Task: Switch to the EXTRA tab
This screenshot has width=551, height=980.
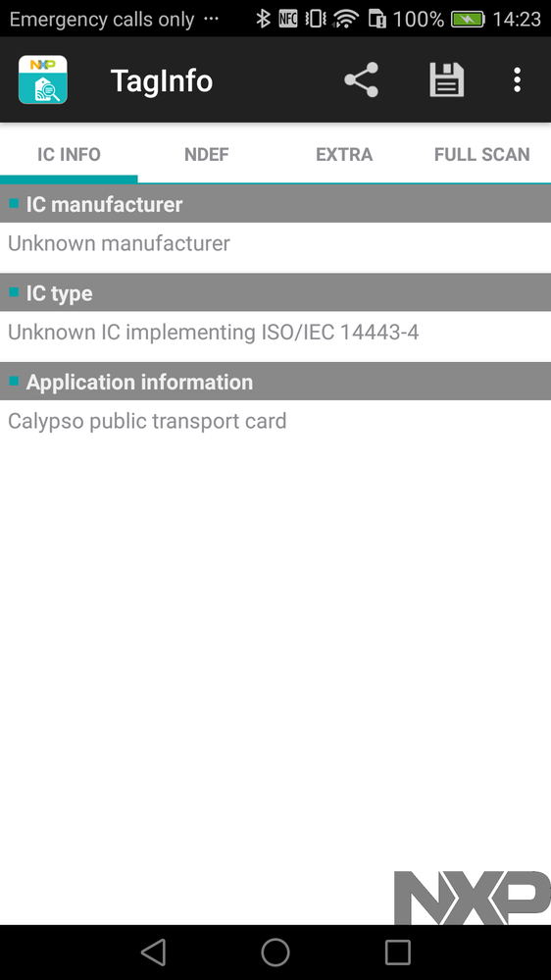Action: [x=344, y=154]
